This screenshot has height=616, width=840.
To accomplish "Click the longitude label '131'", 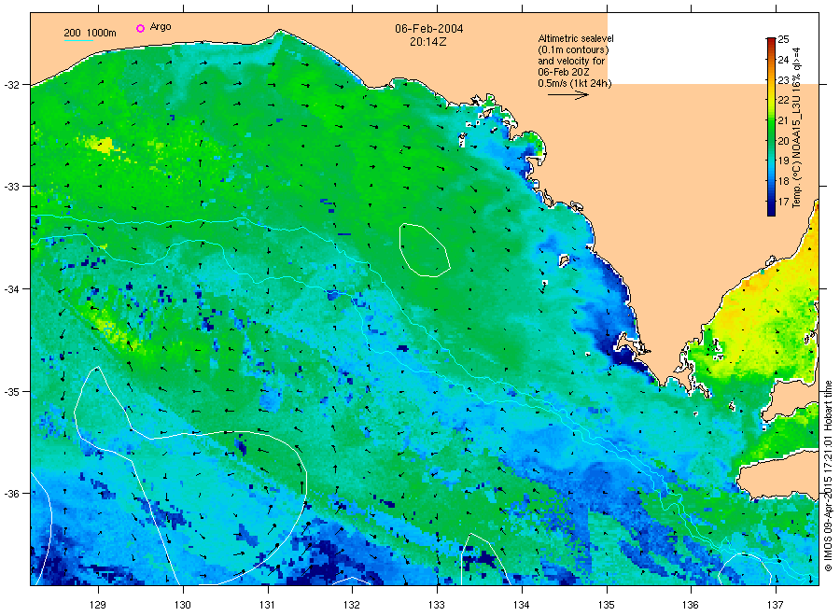I will (267, 605).
